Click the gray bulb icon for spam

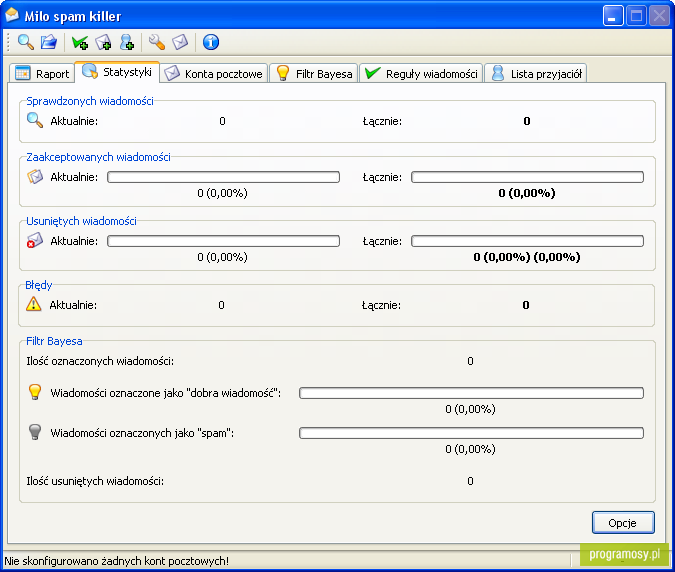(x=35, y=432)
